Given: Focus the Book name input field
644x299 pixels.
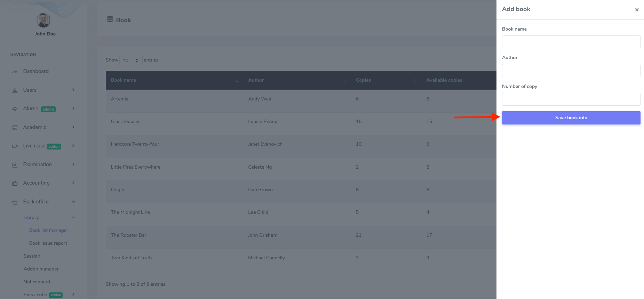Looking at the screenshot, I should point(571,42).
